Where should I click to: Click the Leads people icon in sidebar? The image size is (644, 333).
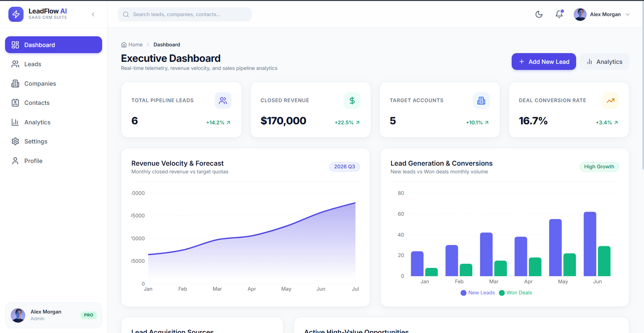coord(15,64)
